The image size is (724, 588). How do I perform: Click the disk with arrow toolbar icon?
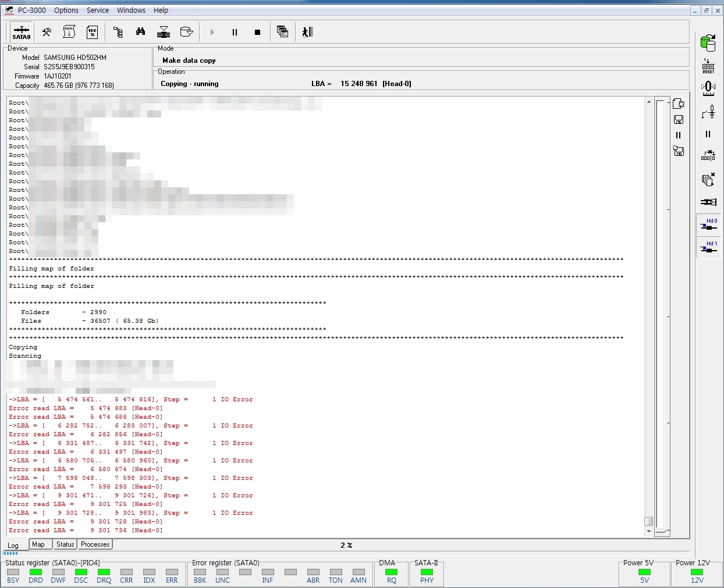pos(186,32)
